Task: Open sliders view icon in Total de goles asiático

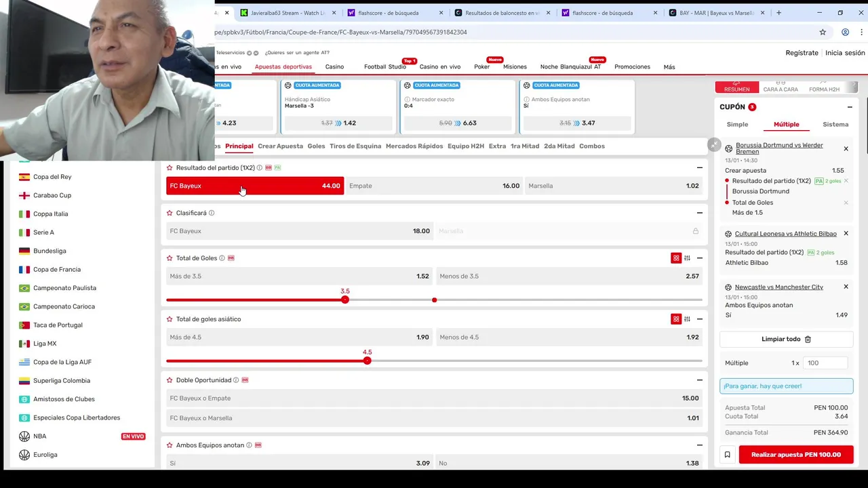Action: point(687,319)
